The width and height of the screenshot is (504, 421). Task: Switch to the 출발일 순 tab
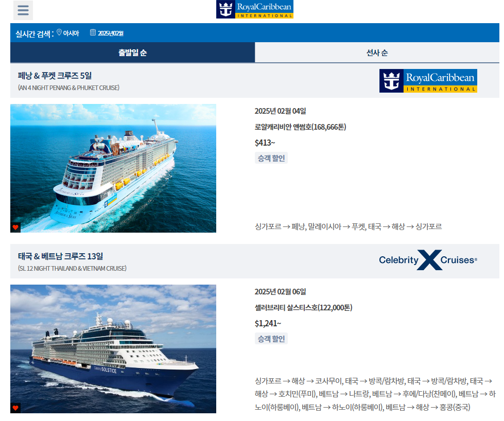coord(132,52)
